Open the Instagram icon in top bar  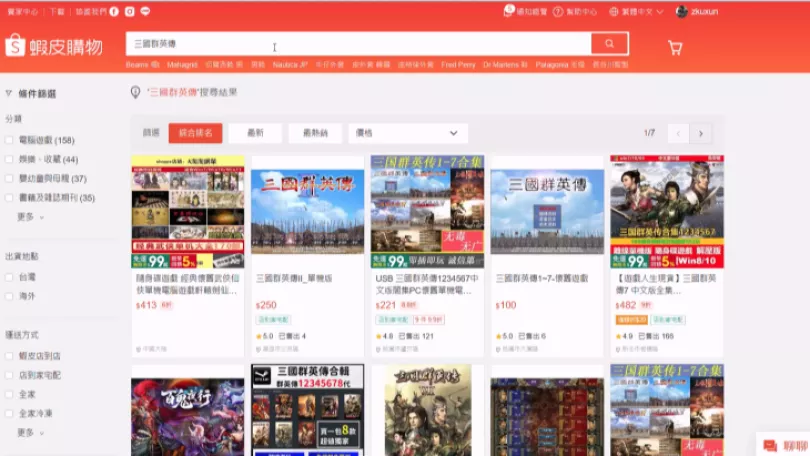tap(130, 11)
